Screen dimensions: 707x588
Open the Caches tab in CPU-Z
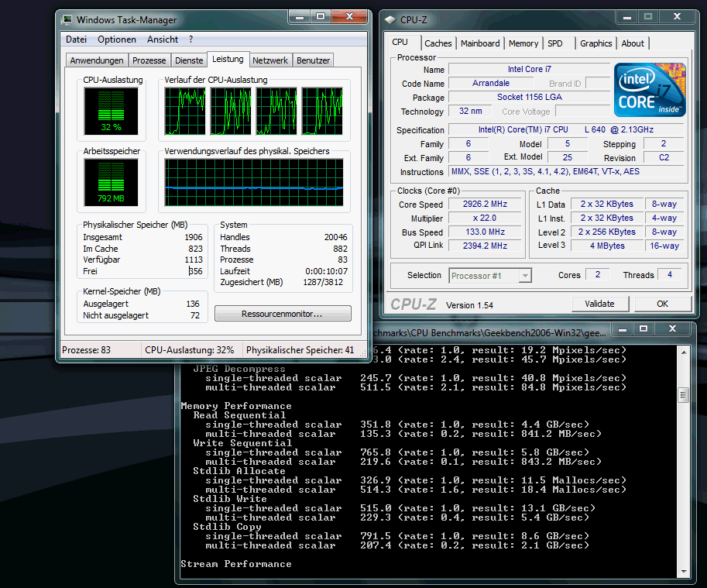(438, 43)
